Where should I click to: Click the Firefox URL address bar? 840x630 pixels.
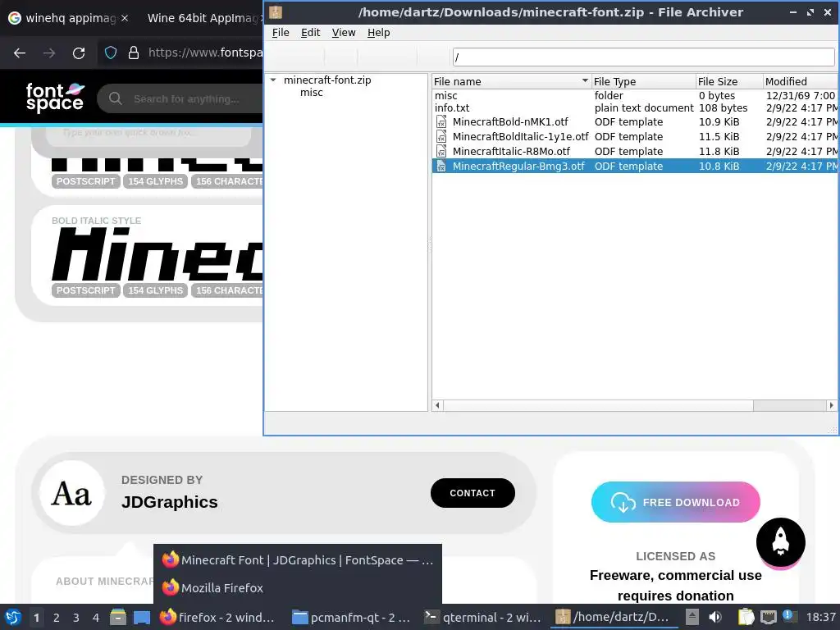(204, 52)
